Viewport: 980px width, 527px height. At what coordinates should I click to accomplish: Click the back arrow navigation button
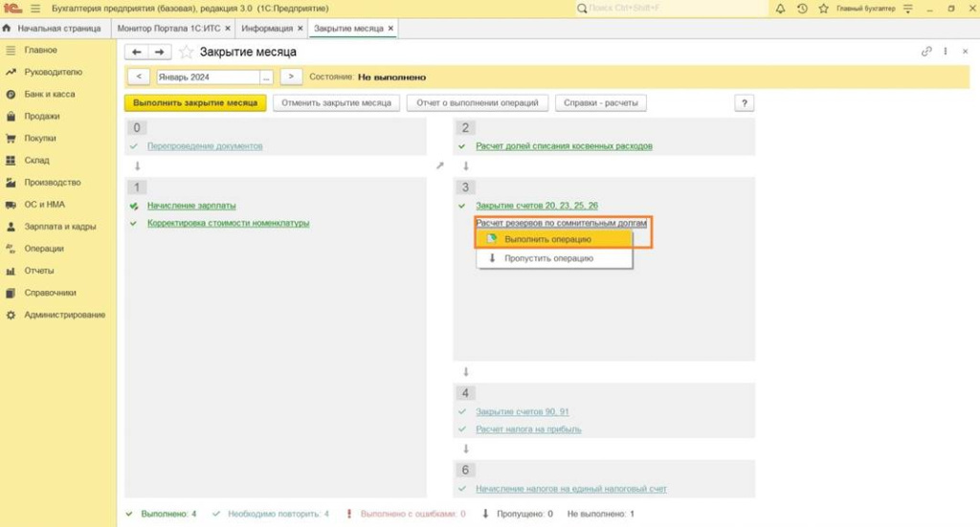(x=137, y=52)
